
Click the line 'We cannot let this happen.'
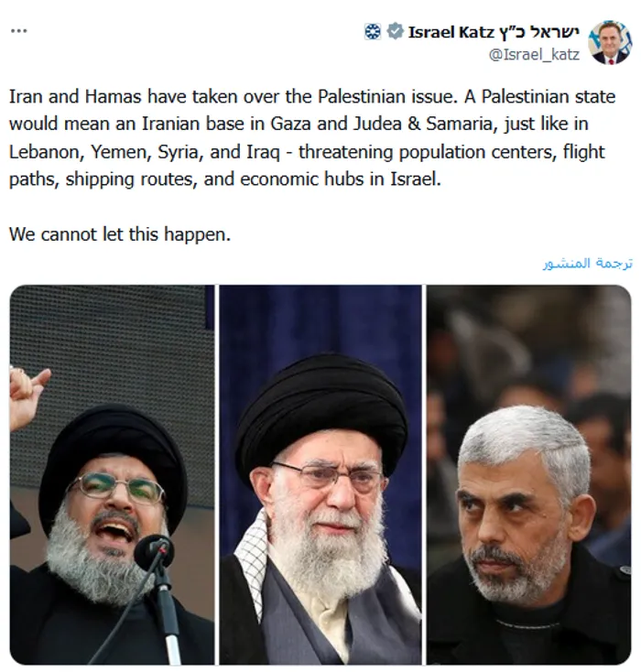coord(120,234)
